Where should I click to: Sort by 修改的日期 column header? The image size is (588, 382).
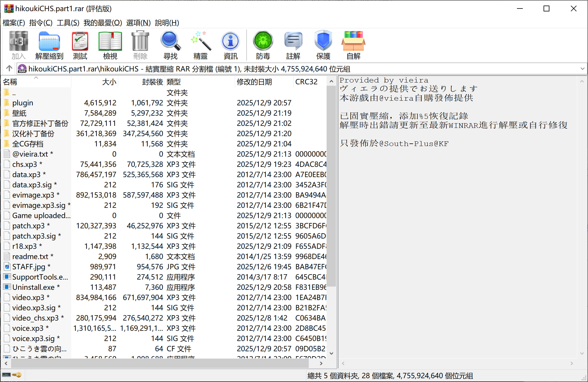[x=254, y=82]
